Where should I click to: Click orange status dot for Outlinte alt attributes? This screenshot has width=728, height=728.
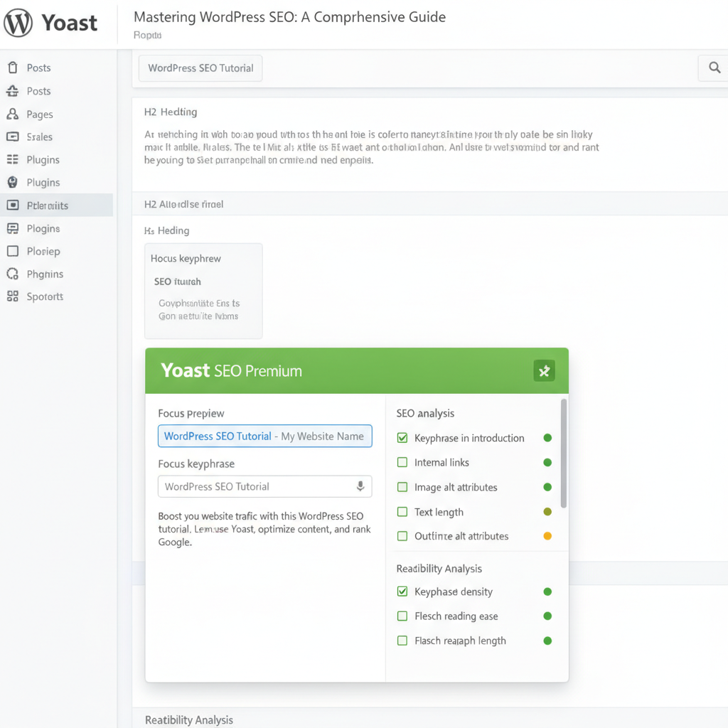coord(547,536)
